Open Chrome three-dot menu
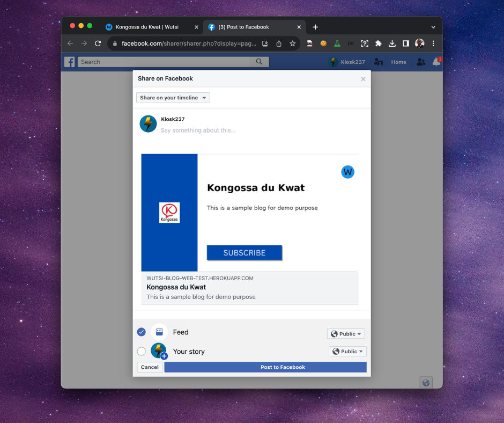 click(x=433, y=43)
